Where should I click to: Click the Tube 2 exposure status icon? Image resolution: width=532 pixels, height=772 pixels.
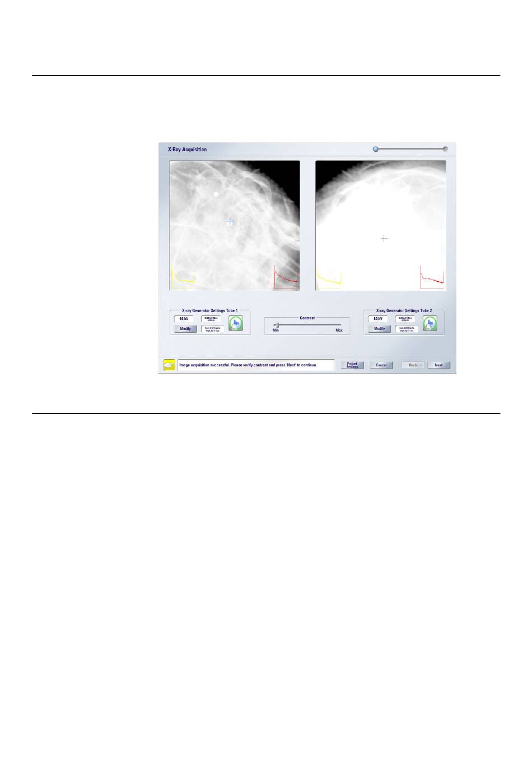tap(430, 323)
